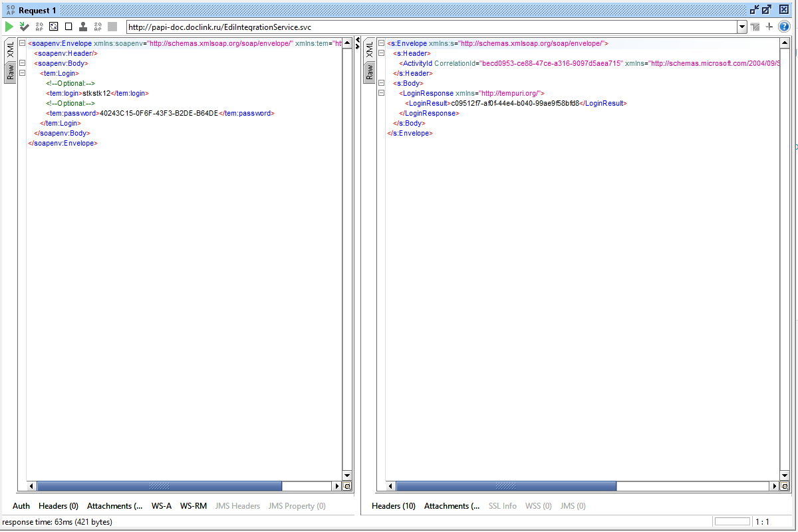Collapse the tem:Login node

click(22, 73)
